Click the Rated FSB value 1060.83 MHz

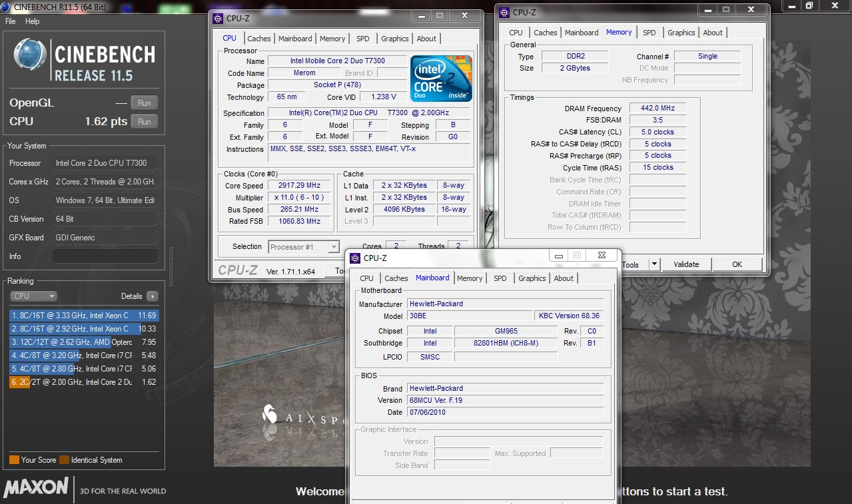298,222
